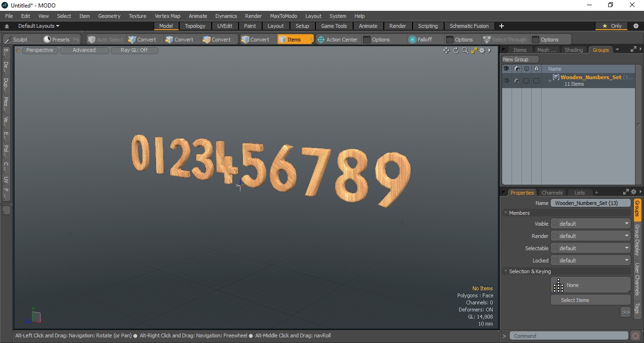This screenshot has width=644, height=343.
Task: Toggle first checkbox of Wooden_Numbers_Set row
Action: [x=527, y=81]
